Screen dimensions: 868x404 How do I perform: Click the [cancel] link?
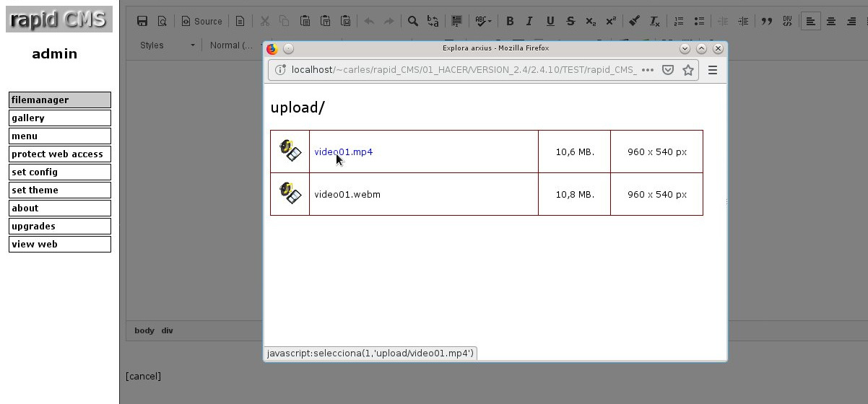(x=143, y=376)
